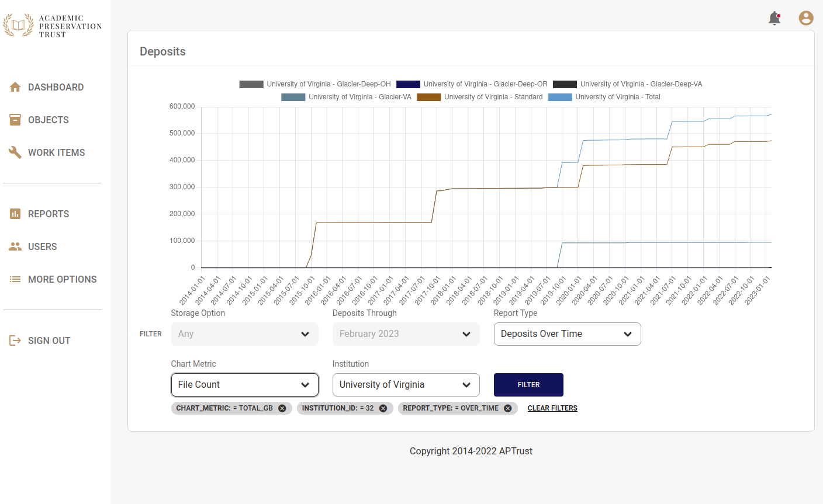Remove the INSTITUTION_ID filter chip
Screen dimensions: 823x504
(x=383, y=408)
